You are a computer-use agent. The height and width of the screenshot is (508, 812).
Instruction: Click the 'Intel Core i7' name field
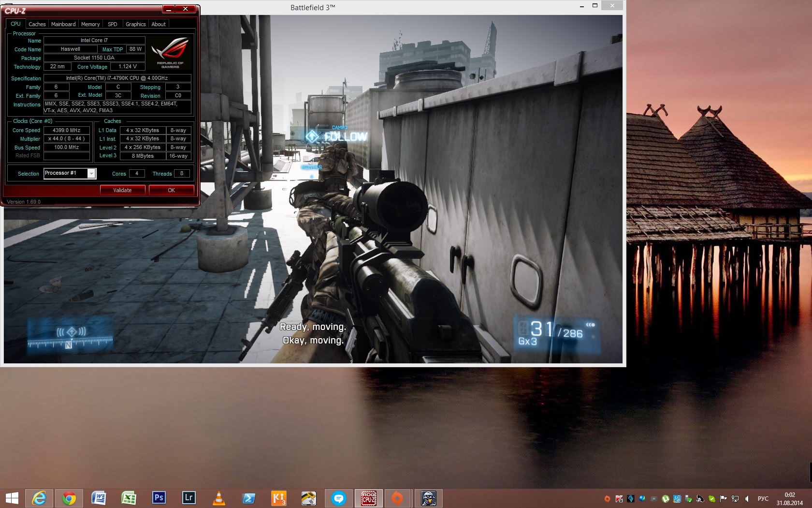tap(94, 41)
